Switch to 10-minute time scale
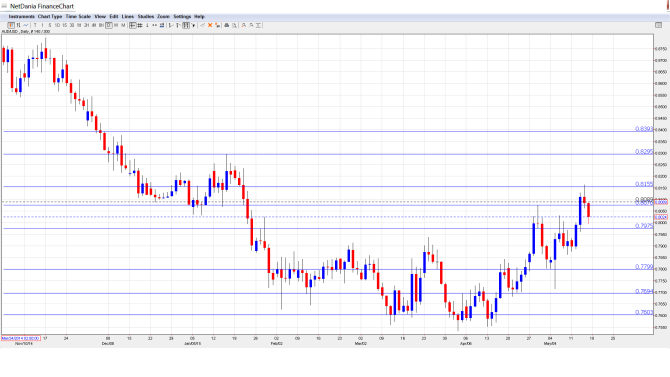This screenshot has width=670, height=377. click(x=57, y=26)
